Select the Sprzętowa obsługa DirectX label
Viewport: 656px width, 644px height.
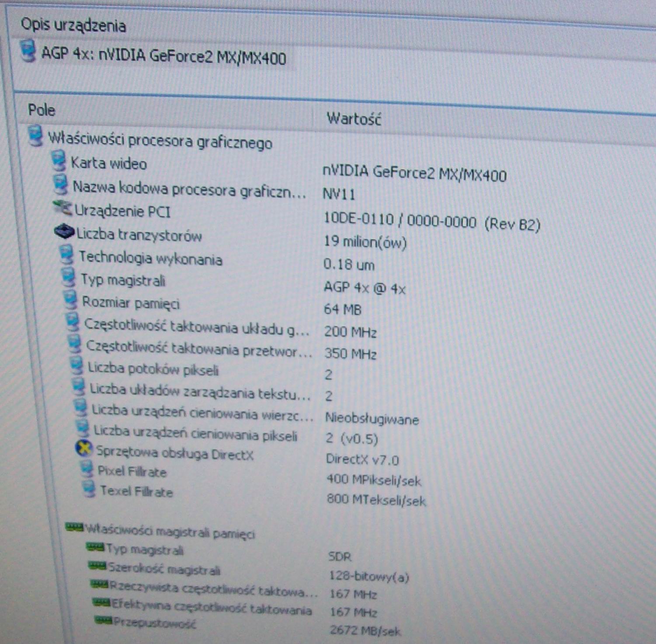pyautogui.click(x=175, y=453)
